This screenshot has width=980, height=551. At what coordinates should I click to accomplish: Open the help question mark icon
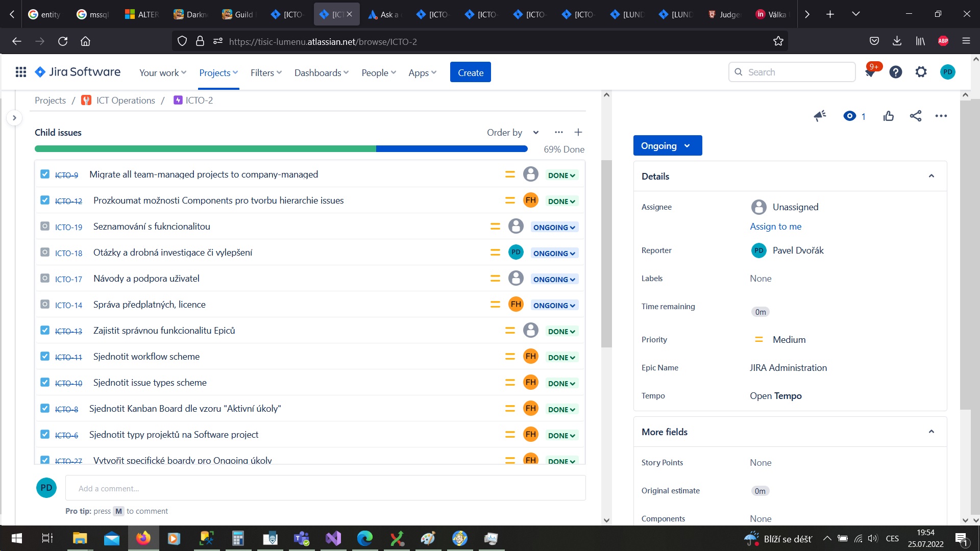coord(896,72)
